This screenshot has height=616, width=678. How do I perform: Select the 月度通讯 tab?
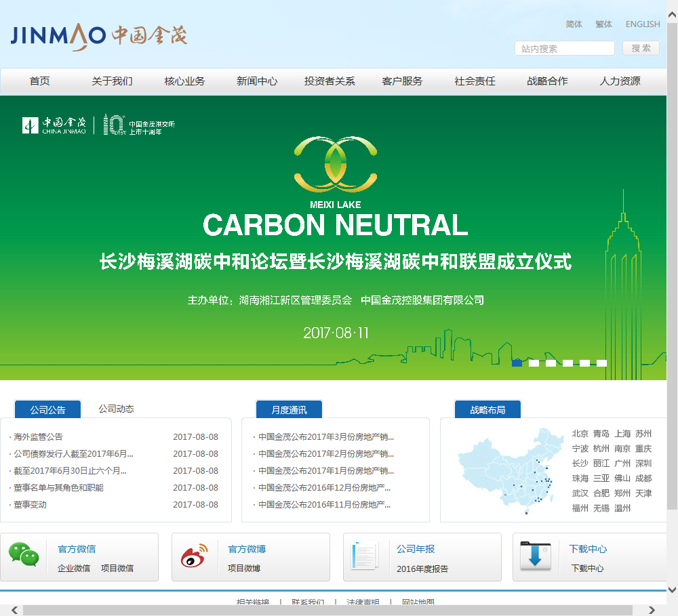[x=289, y=409]
